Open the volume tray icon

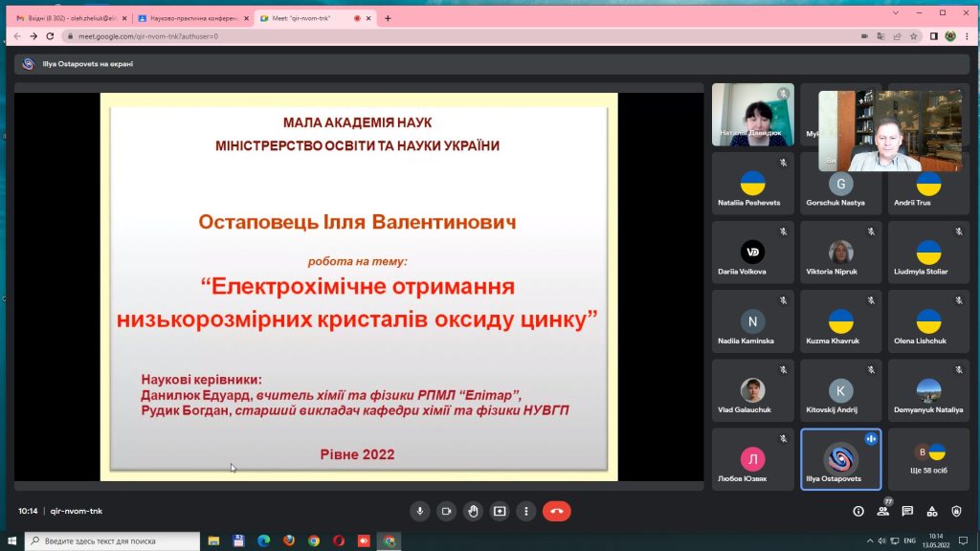pos(881,540)
